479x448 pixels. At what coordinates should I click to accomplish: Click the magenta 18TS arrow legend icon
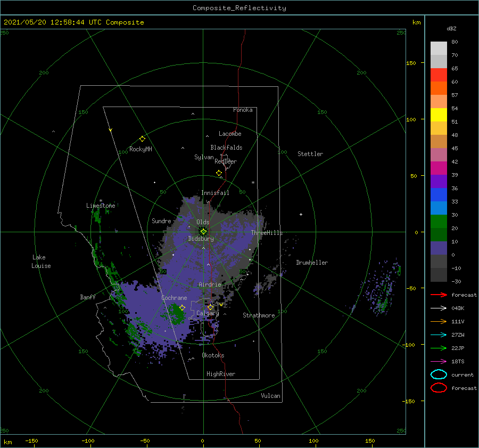click(x=439, y=362)
